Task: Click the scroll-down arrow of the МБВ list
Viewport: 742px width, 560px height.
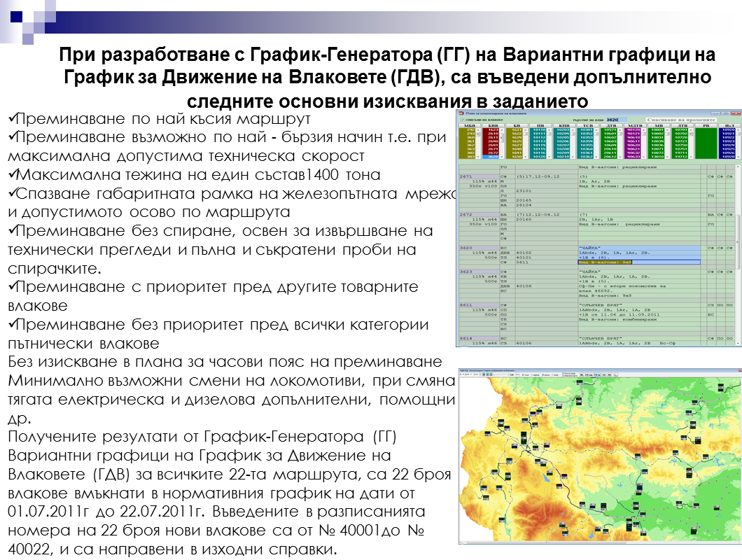Action: click(x=479, y=156)
